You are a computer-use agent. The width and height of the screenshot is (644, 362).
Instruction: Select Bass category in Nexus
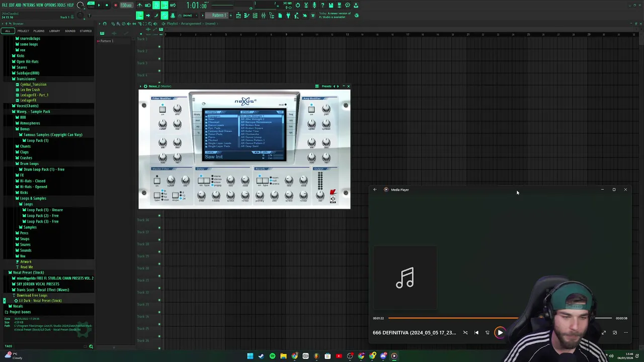(211, 119)
